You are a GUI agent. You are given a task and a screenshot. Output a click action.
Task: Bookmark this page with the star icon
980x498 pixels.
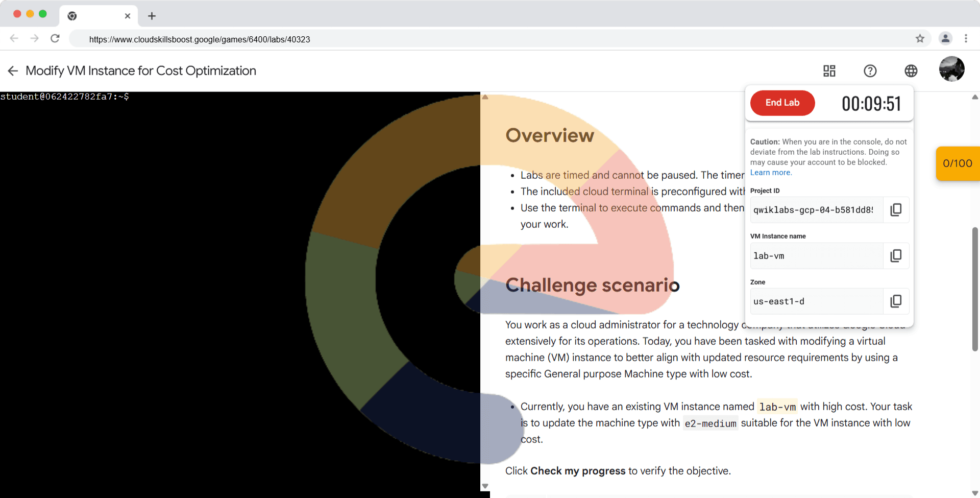[x=920, y=38]
